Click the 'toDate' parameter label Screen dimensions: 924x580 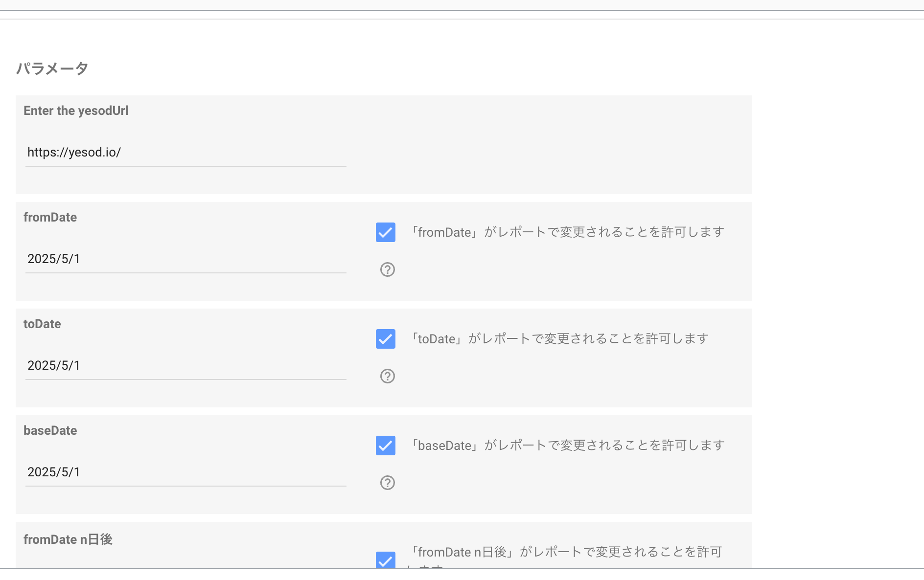(42, 324)
